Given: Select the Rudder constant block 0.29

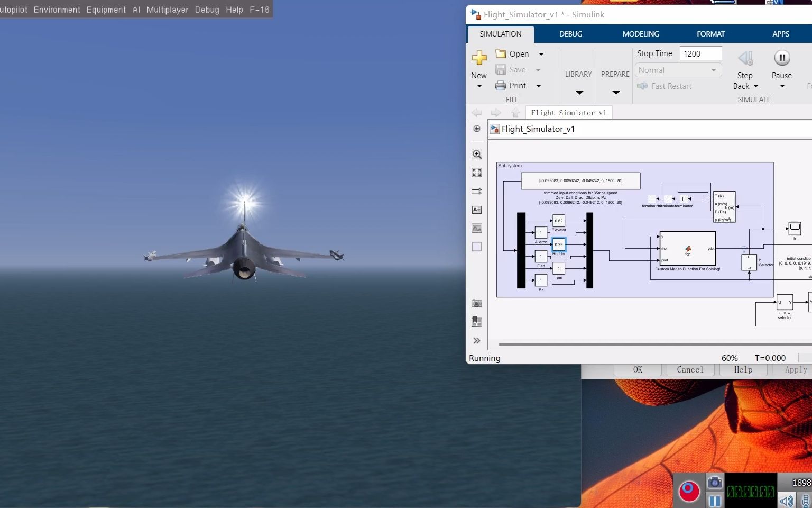Looking at the screenshot, I should (x=559, y=244).
